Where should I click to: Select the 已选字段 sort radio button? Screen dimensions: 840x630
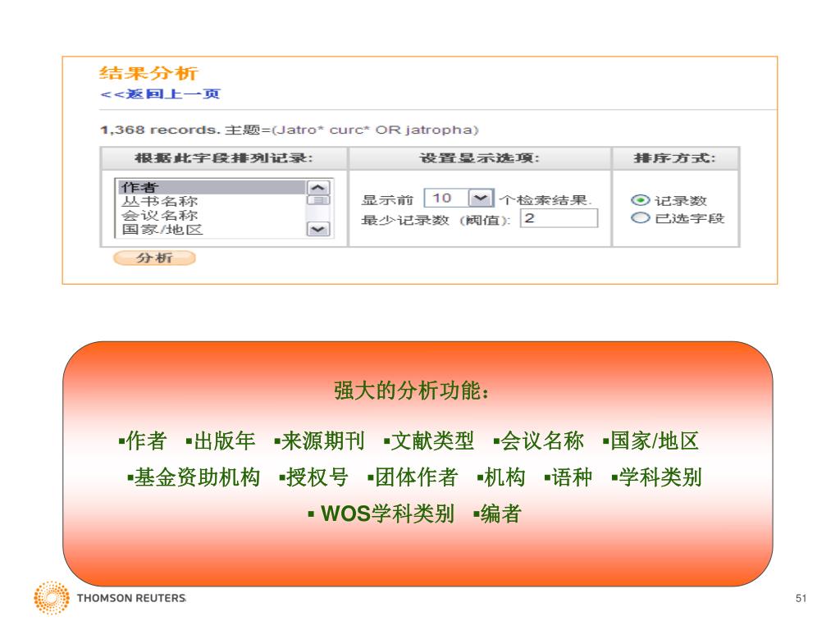point(640,218)
